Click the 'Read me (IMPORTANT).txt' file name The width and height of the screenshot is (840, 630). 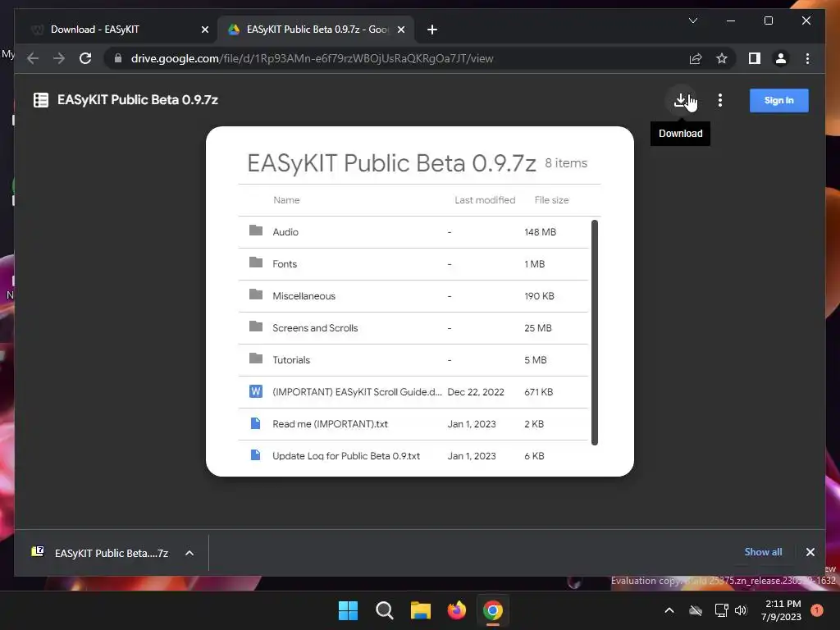pyautogui.click(x=330, y=424)
